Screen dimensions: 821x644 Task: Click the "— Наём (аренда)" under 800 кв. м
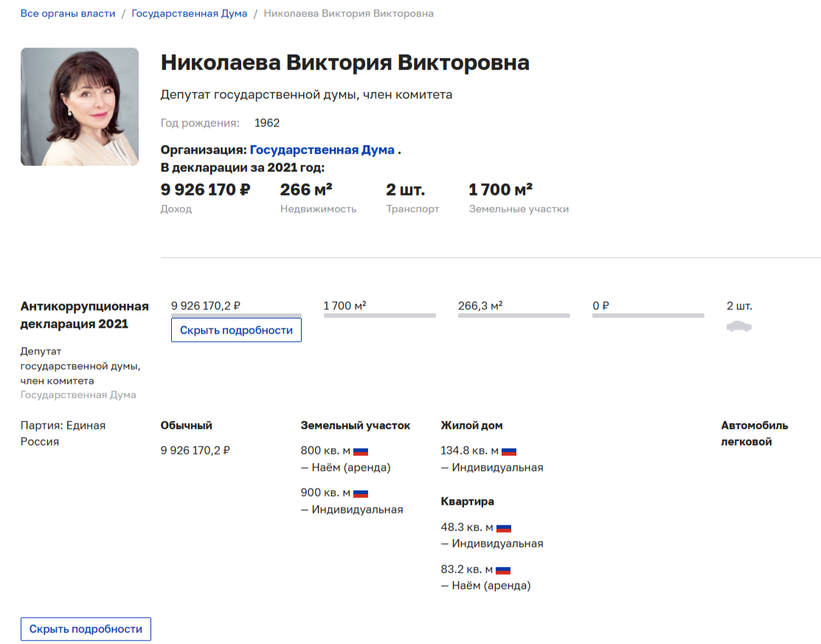tap(345, 468)
